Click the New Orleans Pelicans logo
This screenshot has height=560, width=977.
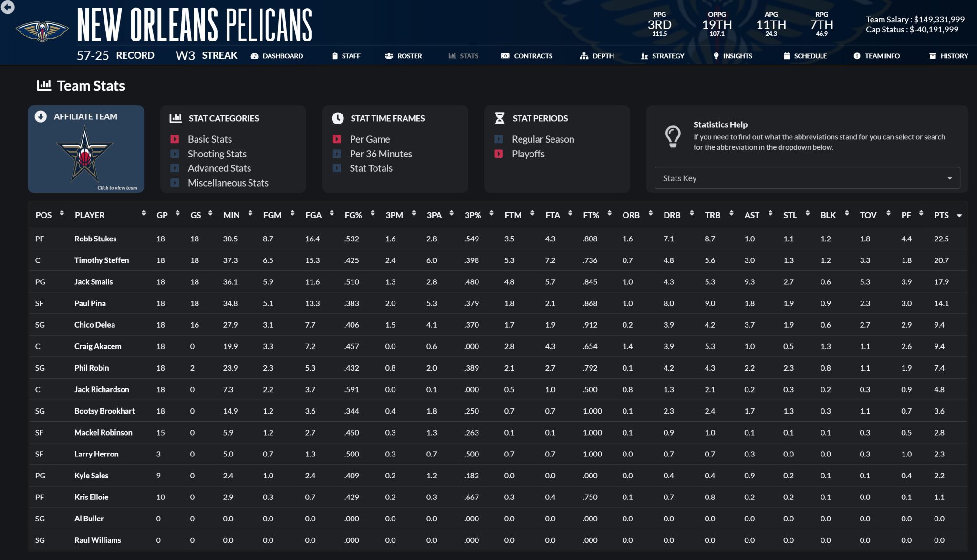click(42, 31)
